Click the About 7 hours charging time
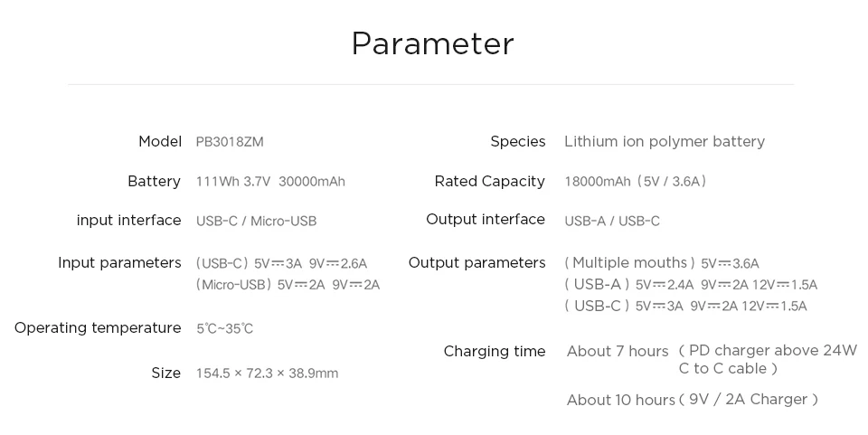 pyautogui.click(x=618, y=352)
